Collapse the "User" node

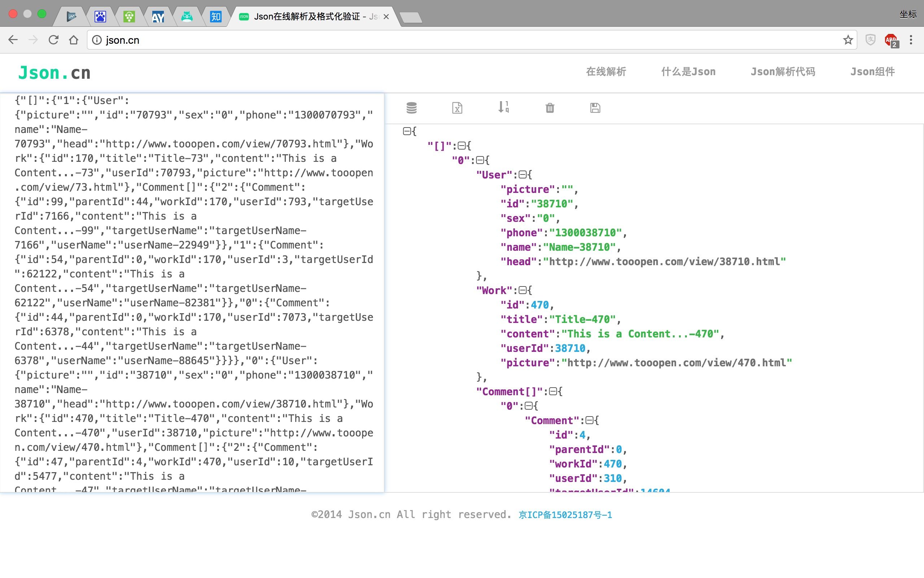point(522,175)
